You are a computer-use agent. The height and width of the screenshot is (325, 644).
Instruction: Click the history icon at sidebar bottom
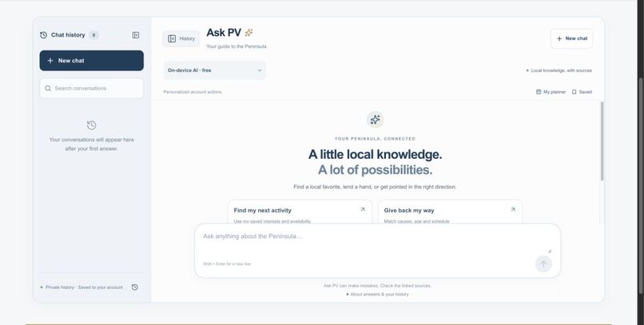[135, 287]
